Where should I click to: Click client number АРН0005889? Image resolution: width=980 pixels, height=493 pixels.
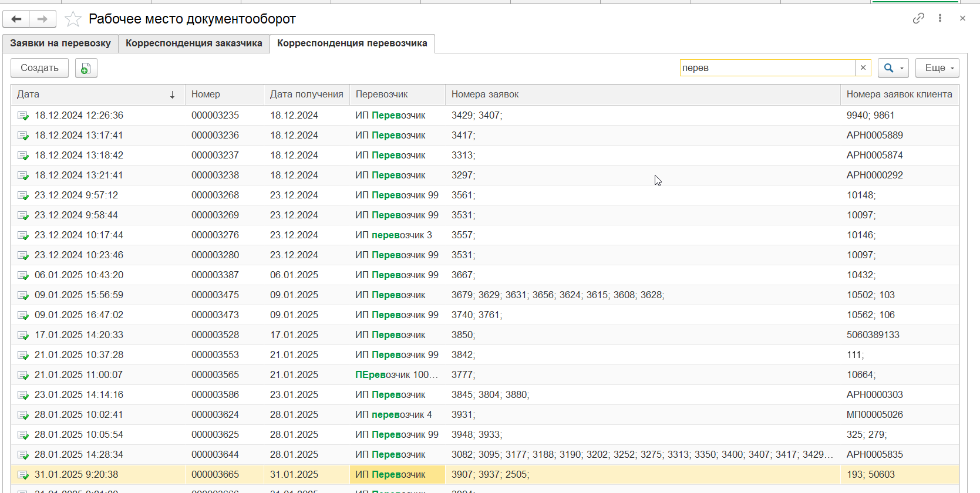point(900,136)
